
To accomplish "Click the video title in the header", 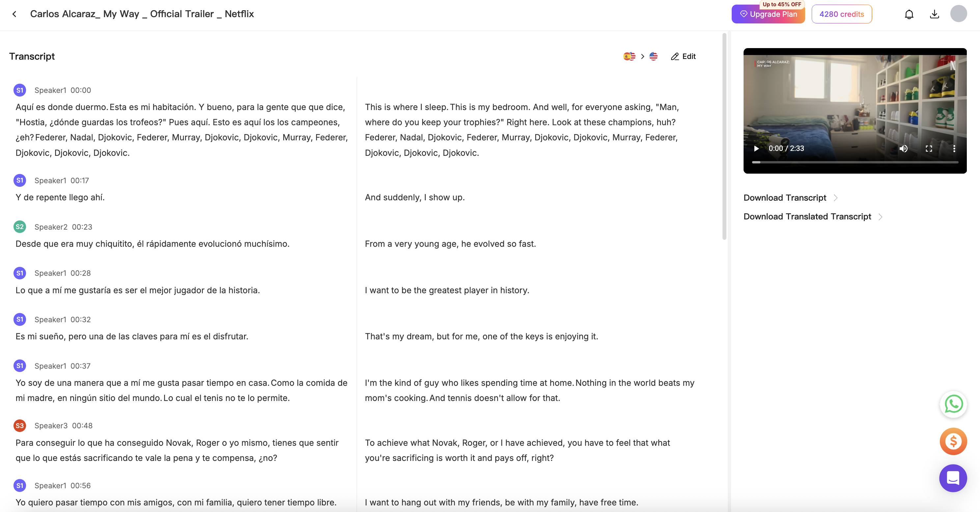I will 142,14.
